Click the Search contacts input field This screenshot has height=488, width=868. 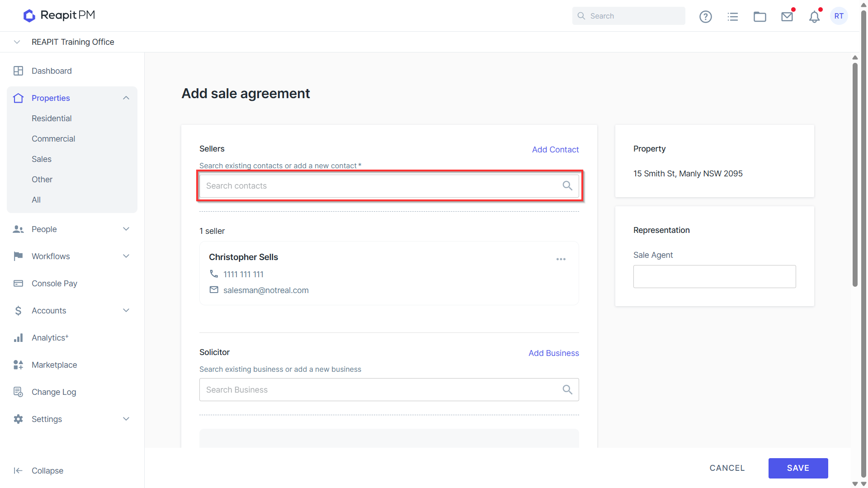click(389, 186)
